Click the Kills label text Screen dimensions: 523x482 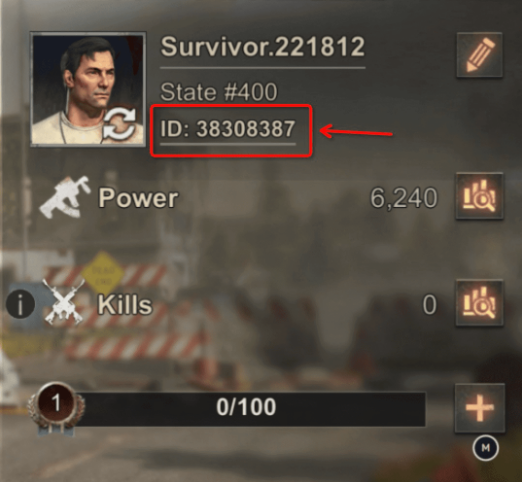coord(125,305)
